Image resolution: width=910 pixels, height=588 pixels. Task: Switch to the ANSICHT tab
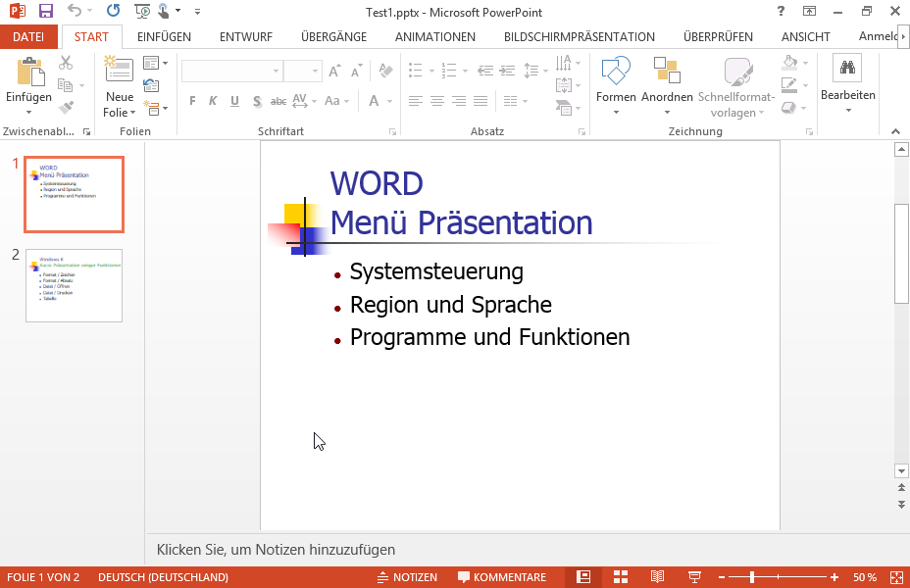click(x=805, y=36)
